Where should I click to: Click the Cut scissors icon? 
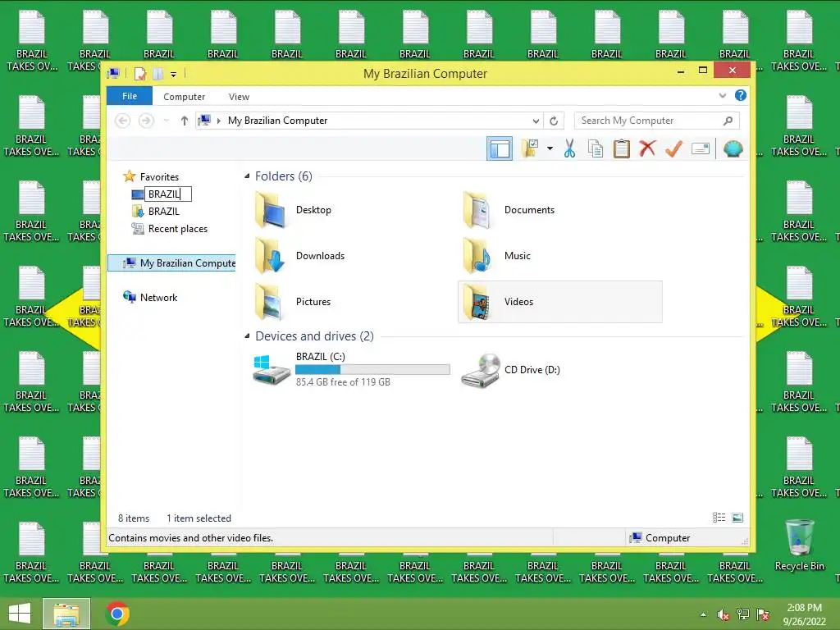(x=569, y=148)
